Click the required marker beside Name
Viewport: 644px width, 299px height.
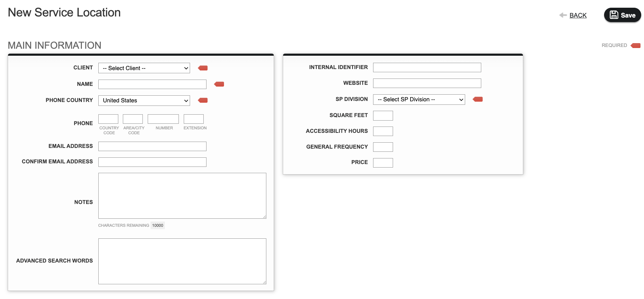[219, 84]
